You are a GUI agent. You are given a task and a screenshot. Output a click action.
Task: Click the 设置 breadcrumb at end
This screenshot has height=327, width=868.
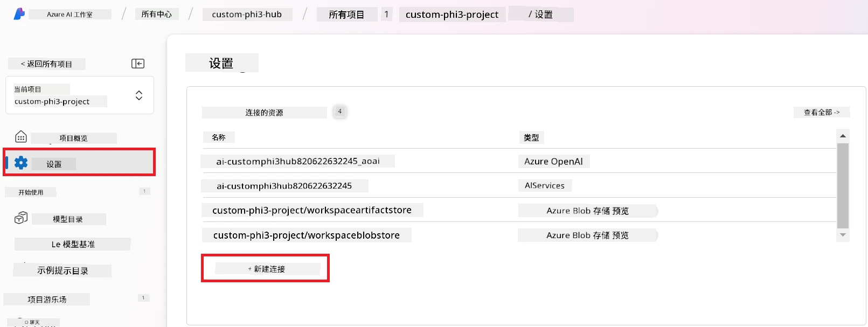point(544,15)
